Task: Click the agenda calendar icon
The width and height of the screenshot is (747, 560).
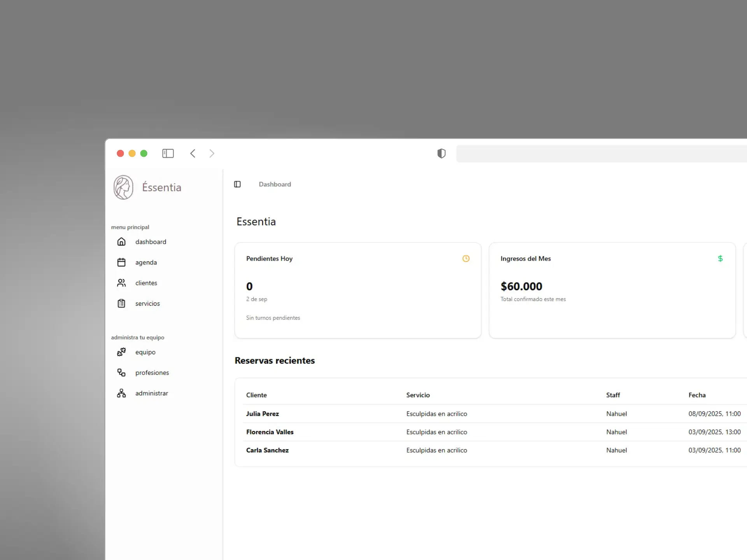Action: 121,262
